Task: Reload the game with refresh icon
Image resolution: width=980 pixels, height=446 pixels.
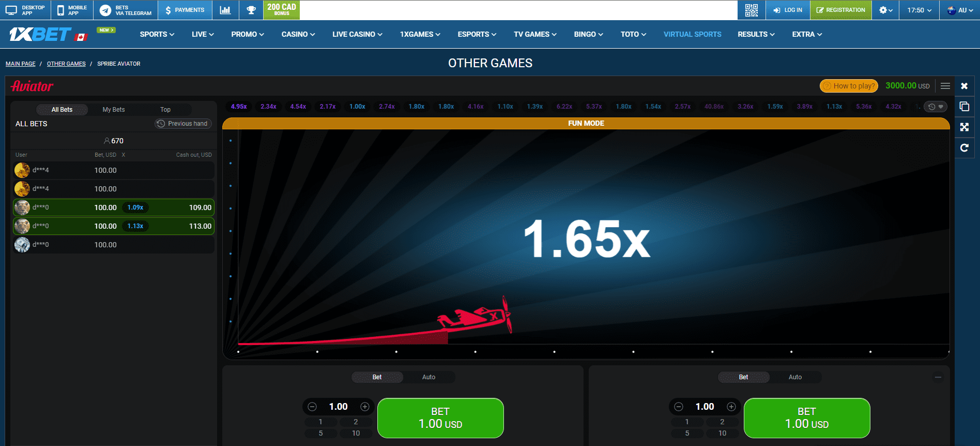Action: click(x=964, y=148)
